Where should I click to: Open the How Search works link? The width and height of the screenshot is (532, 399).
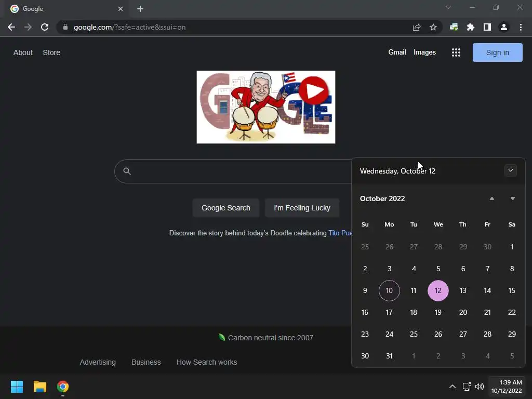[207, 362]
